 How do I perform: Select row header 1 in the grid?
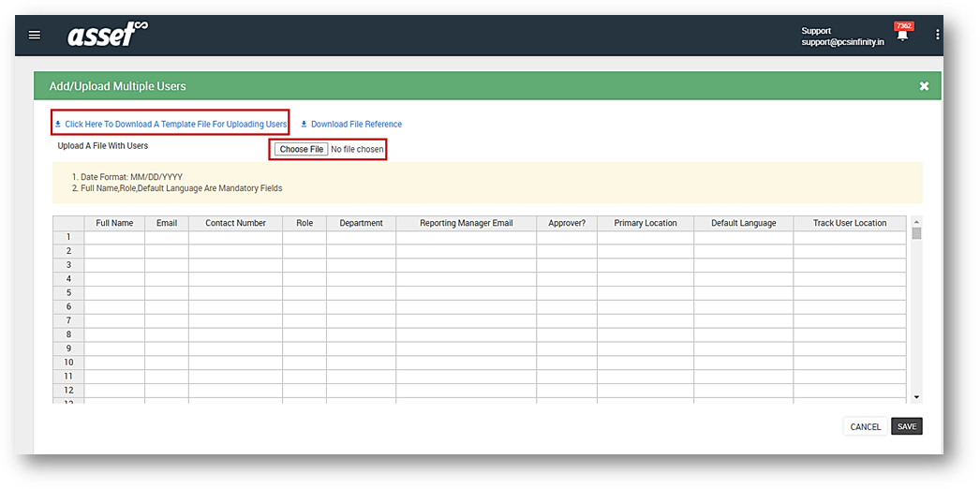68,237
